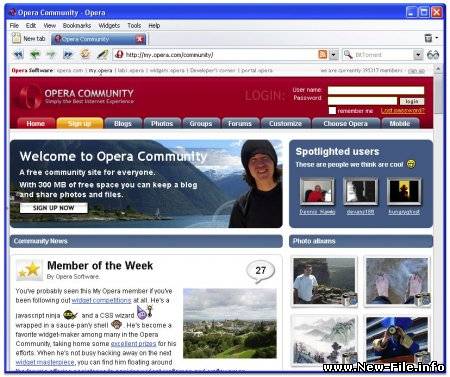Open the Mobile site tab
Viewport: 450px width, 377px height.
tap(400, 123)
